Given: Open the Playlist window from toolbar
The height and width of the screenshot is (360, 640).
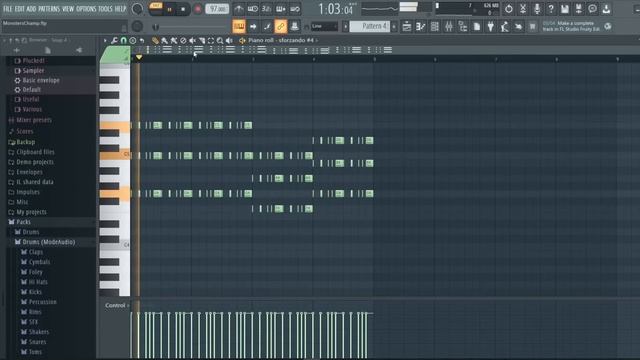Looking at the screenshot, I should pyautogui.click(x=407, y=27).
